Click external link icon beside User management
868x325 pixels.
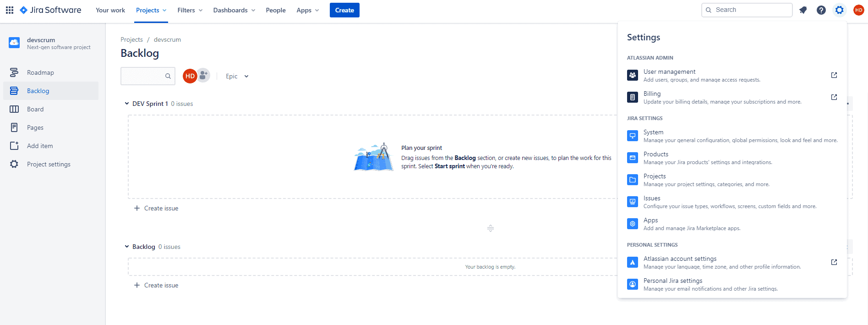click(834, 75)
